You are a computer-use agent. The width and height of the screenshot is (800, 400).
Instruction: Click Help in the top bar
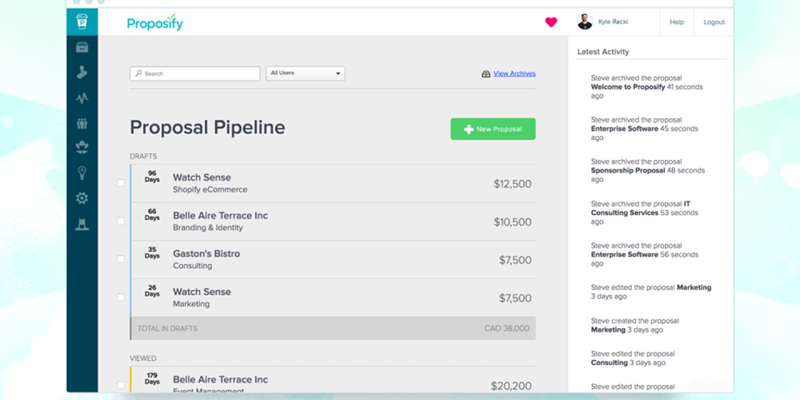point(677,22)
